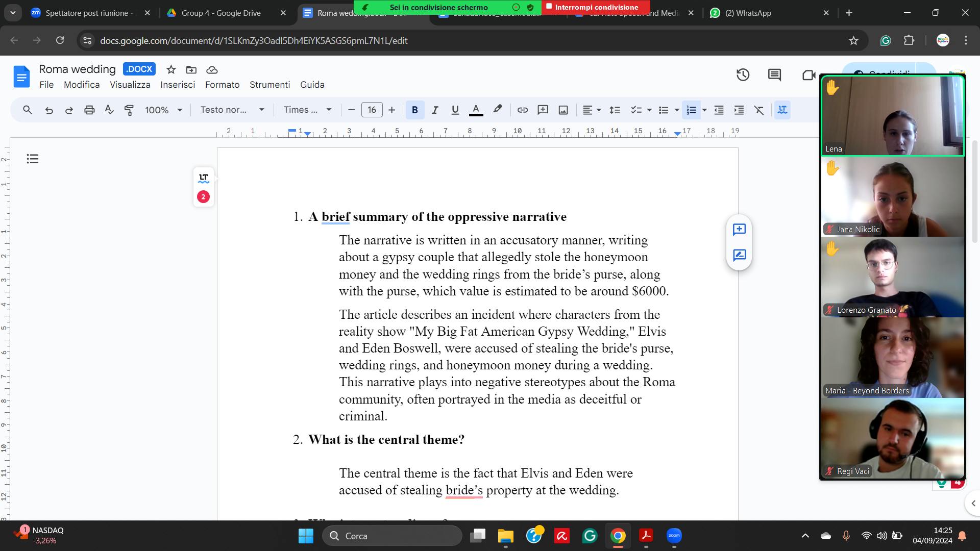This screenshot has width=980, height=551.
Task: Print the document
Action: [x=89, y=110]
